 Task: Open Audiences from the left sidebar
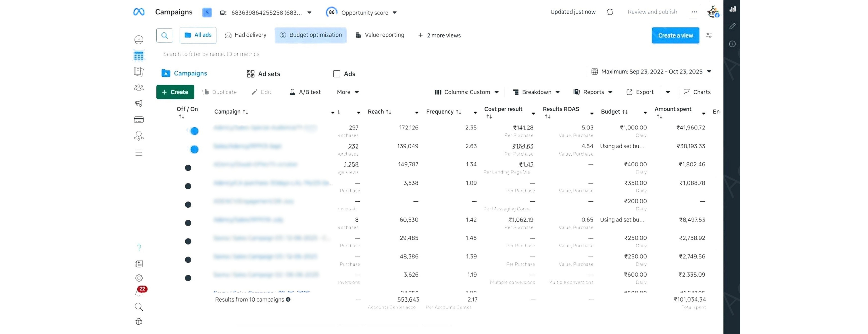(x=139, y=88)
